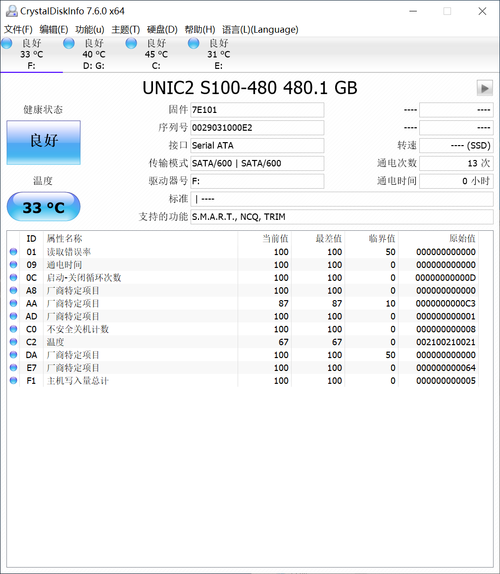Click the rotation rate field ---- (SSD)
This screenshot has height=574, width=500.
[x=456, y=145]
